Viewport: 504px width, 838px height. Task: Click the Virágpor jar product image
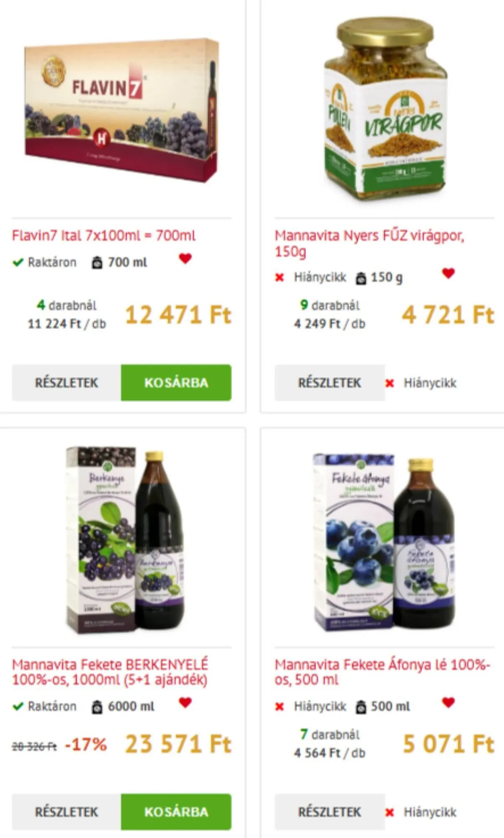(385, 109)
